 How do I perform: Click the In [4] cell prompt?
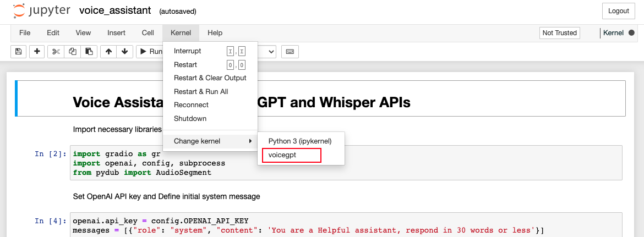point(51,221)
